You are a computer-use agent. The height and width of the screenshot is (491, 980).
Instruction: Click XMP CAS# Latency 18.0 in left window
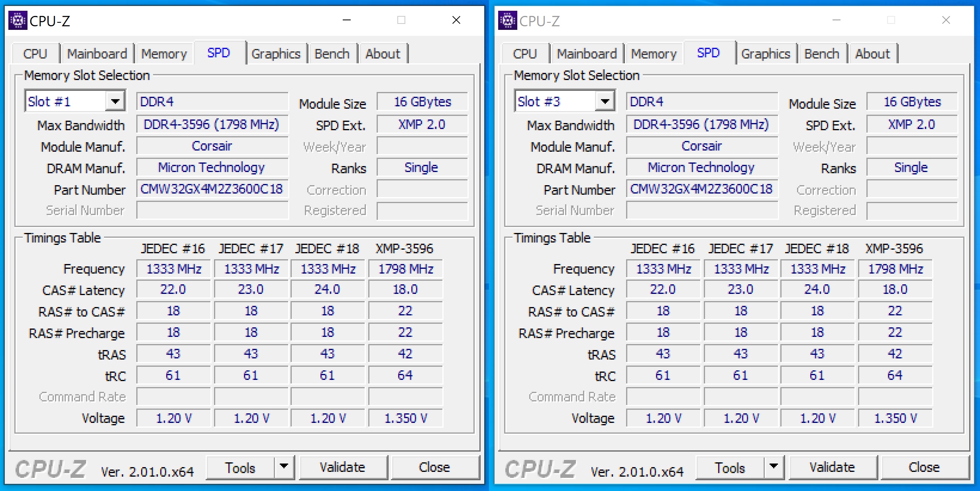405,290
